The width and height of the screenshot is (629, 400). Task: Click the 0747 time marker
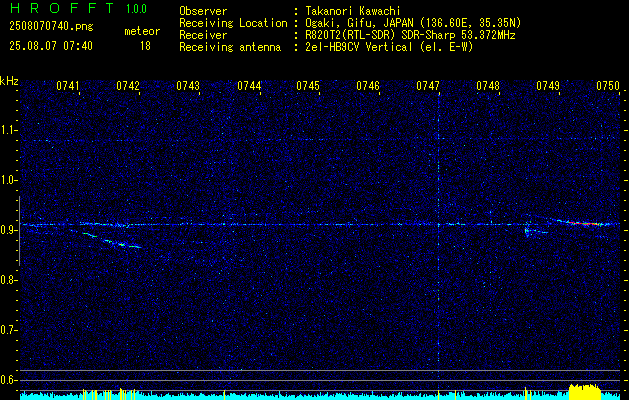[x=428, y=86]
